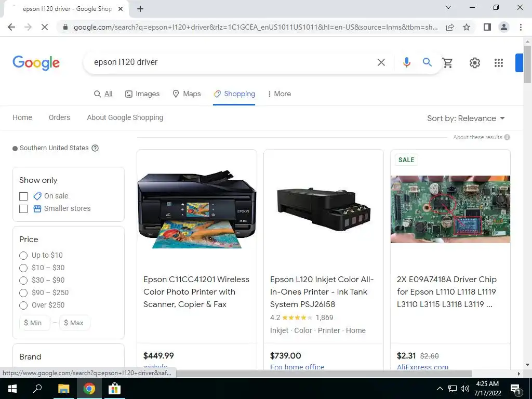Open a new browser tab
Screen dimensions: 532x399
point(140,9)
